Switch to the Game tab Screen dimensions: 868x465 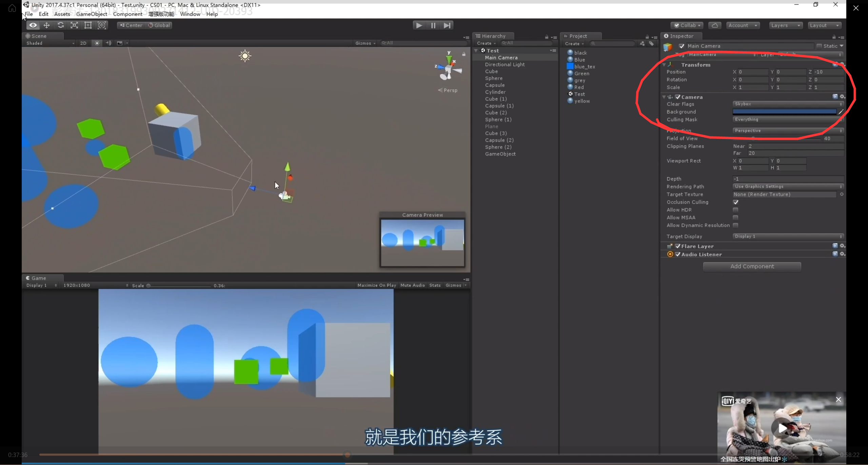click(39, 278)
